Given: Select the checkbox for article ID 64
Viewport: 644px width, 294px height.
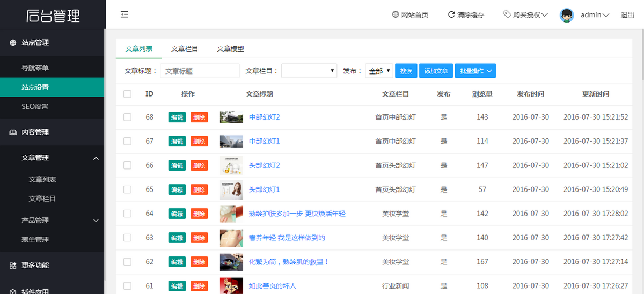Looking at the screenshot, I should pos(127,214).
